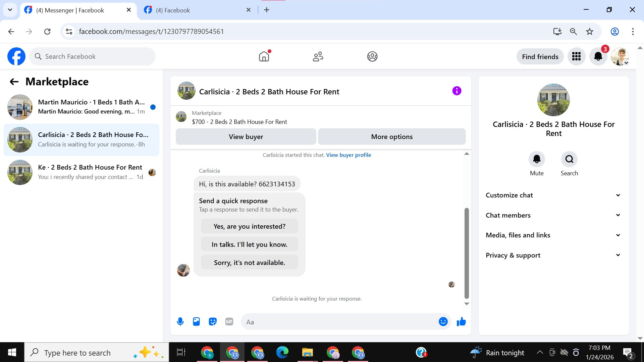
Task: Open tab search dropdown arrow
Action: [x=10, y=10]
